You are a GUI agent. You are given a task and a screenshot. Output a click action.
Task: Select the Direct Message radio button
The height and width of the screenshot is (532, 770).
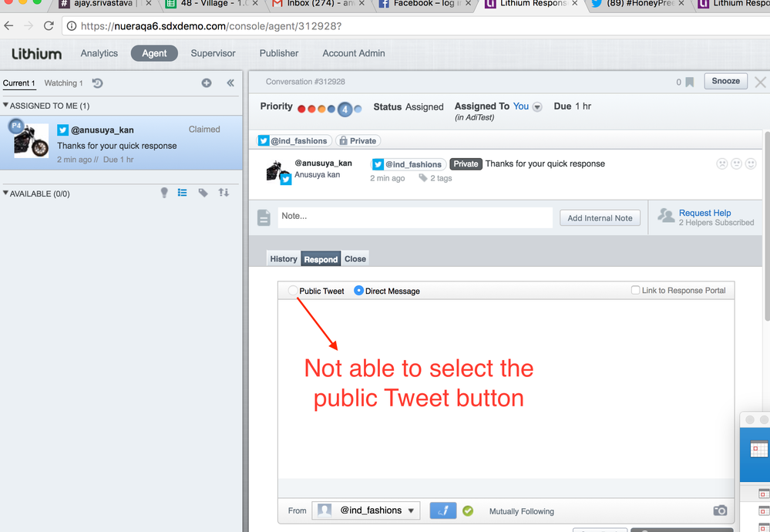(358, 291)
